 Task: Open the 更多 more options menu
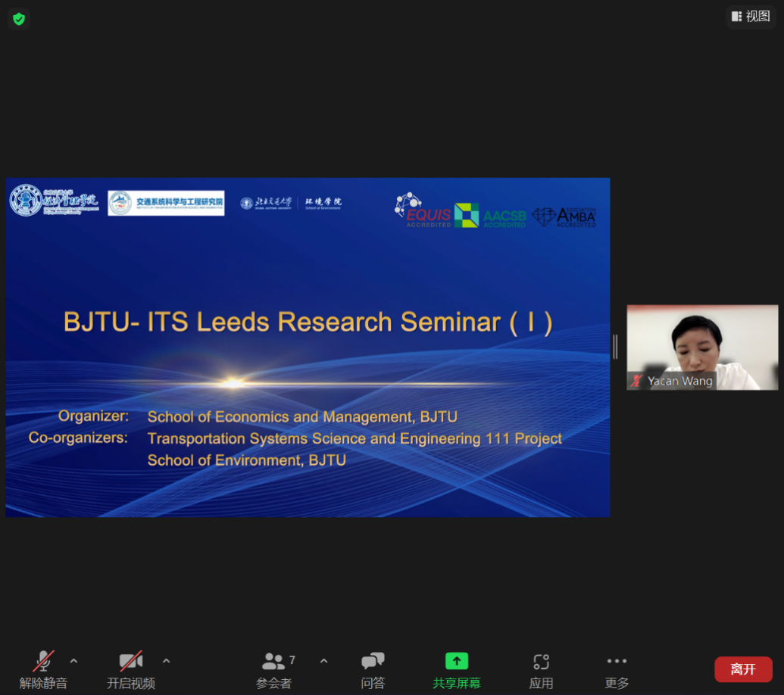[x=617, y=669]
